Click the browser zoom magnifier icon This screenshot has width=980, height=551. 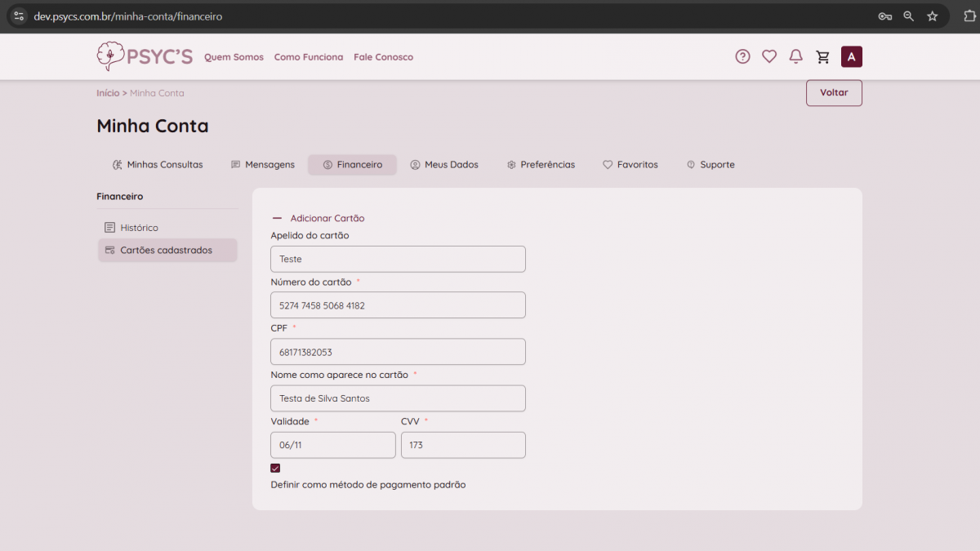coord(908,16)
